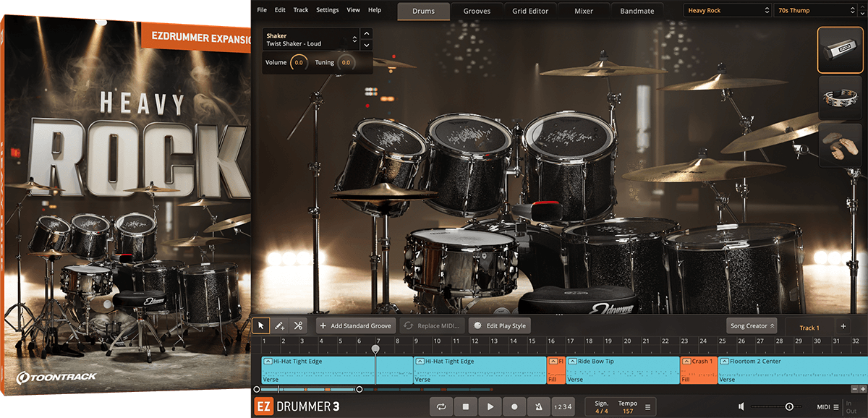This screenshot has height=418, width=868.
Task: Open the Settings menu
Action: click(327, 10)
